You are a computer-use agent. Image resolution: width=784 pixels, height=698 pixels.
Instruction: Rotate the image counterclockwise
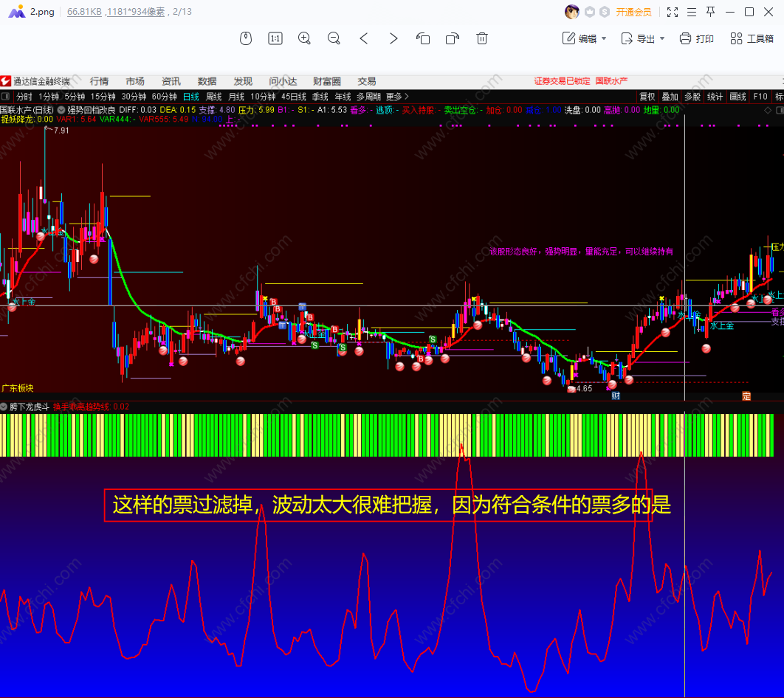[423, 38]
